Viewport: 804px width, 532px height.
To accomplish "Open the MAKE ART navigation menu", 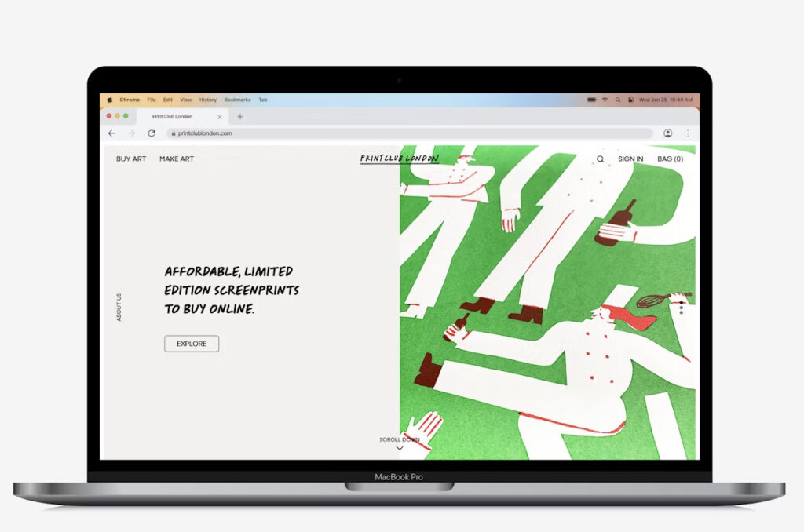I will pos(177,159).
